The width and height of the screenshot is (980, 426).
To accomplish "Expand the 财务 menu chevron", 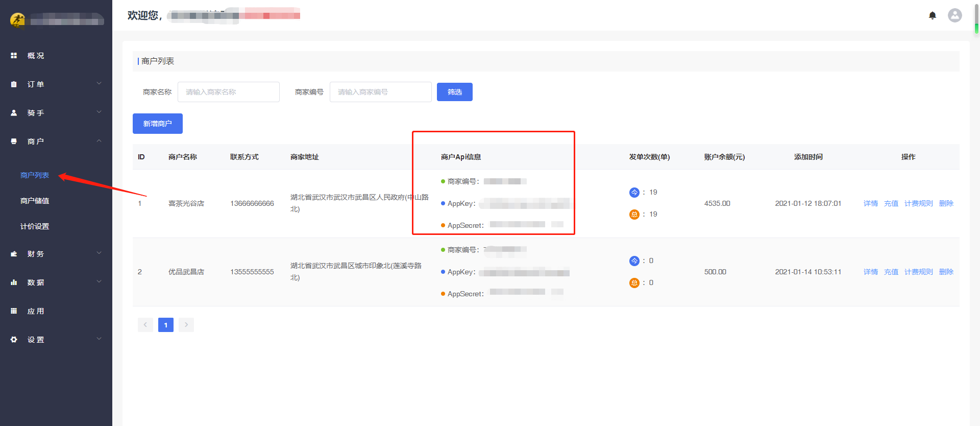I will [x=99, y=253].
